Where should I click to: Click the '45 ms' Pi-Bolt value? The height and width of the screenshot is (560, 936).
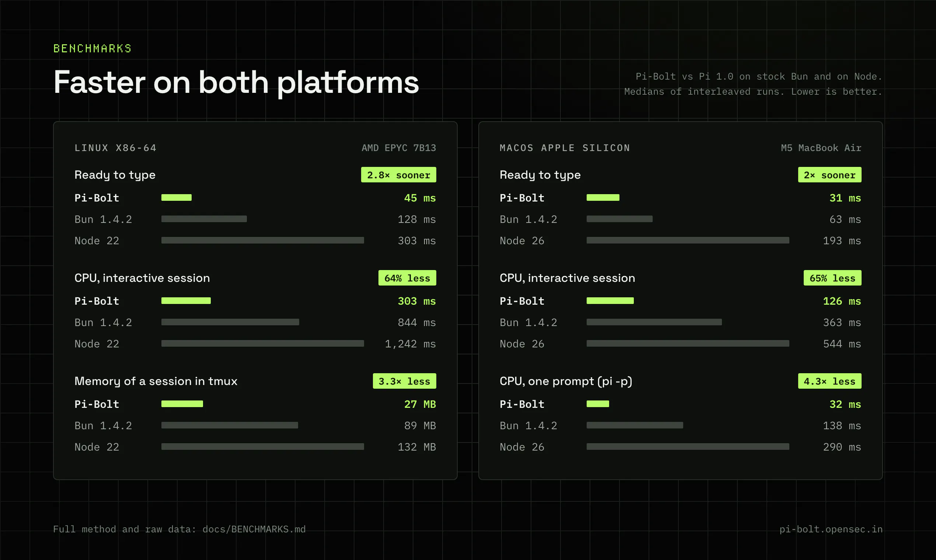tap(420, 198)
